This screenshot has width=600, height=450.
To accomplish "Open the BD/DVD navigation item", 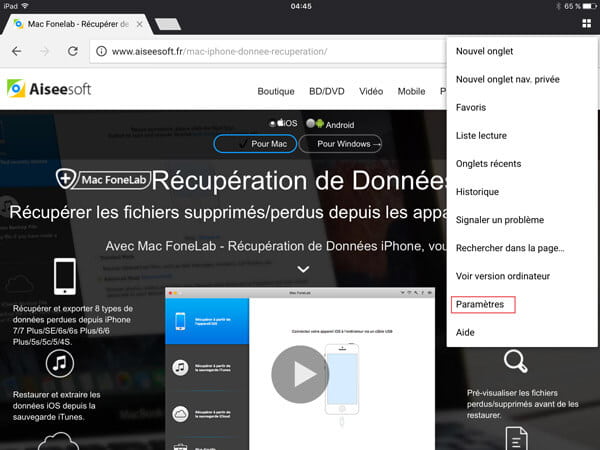I will click(x=327, y=91).
